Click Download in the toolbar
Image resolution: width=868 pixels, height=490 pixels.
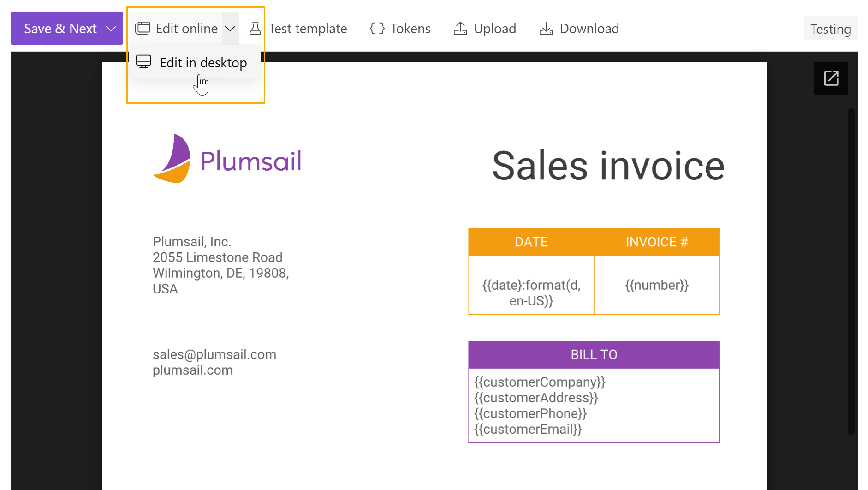(579, 29)
